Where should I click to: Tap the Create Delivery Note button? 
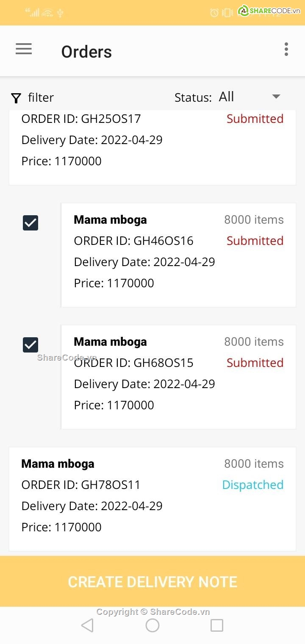click(x=152, y=581)
